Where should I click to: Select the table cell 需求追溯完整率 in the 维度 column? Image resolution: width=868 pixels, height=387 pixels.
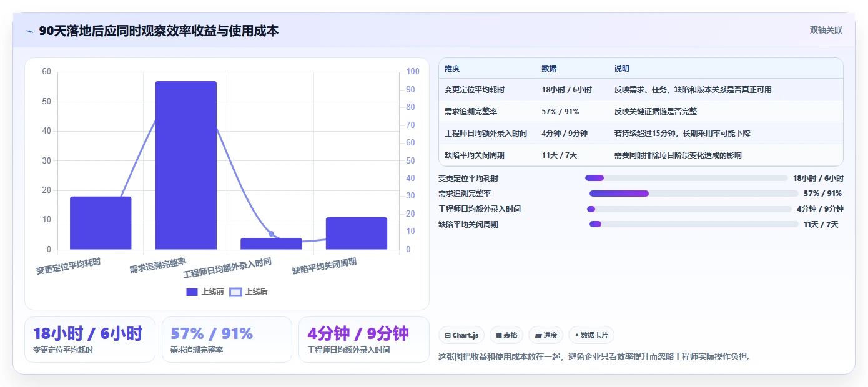(471, 112)
